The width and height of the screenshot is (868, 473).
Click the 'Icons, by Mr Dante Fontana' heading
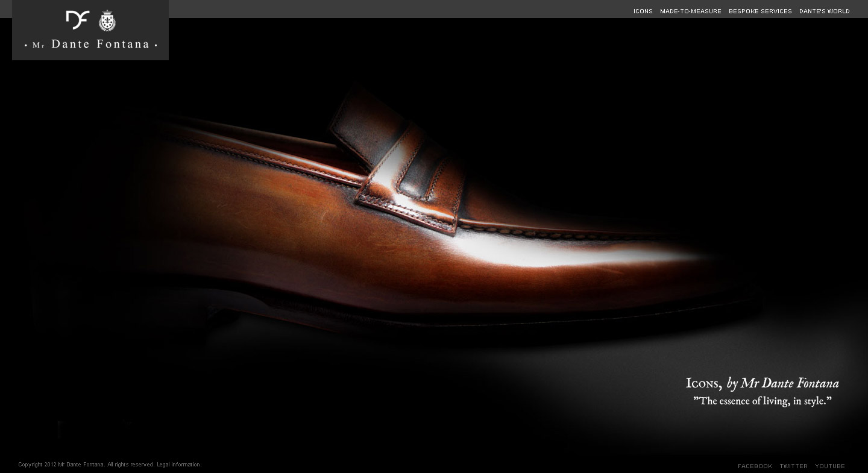coord(762,383)
